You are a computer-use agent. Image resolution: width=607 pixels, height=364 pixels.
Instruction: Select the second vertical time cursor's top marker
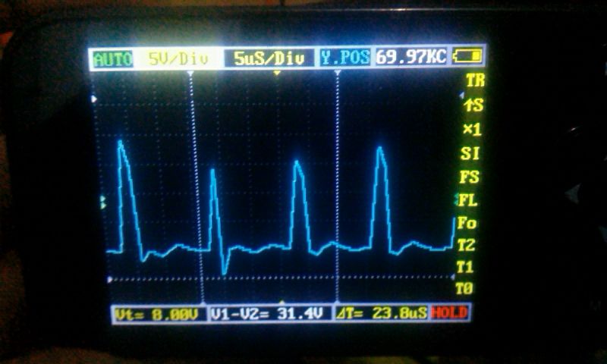coord(337,73)
